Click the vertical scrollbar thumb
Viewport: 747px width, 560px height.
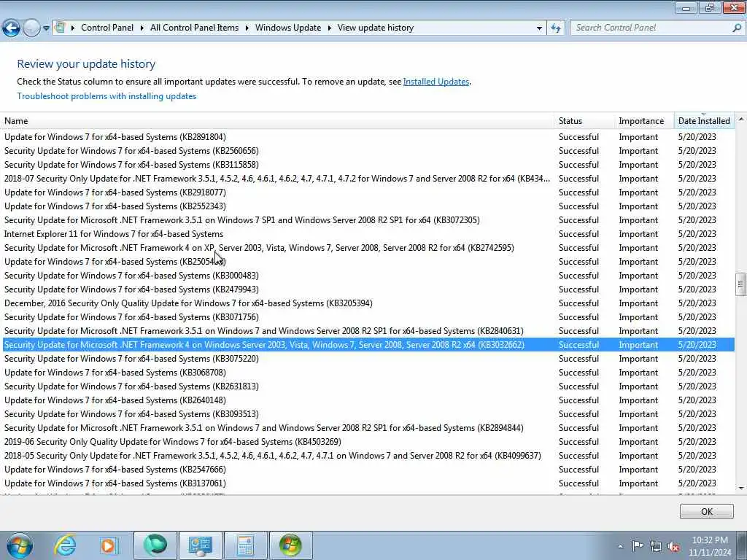point(740,284)
